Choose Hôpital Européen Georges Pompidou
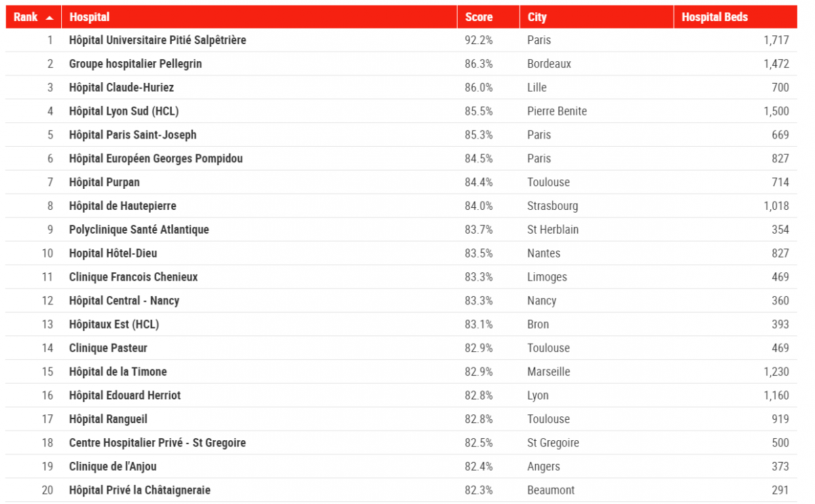Image resolution: width=815 pixels, height=504 pixels. (x=156, y=159)
